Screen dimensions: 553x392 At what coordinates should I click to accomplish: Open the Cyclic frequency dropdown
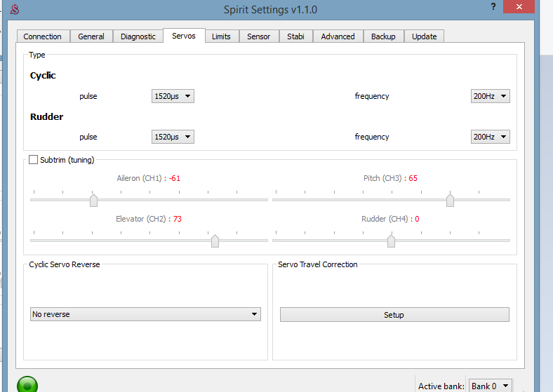click(x=490, y=96)
